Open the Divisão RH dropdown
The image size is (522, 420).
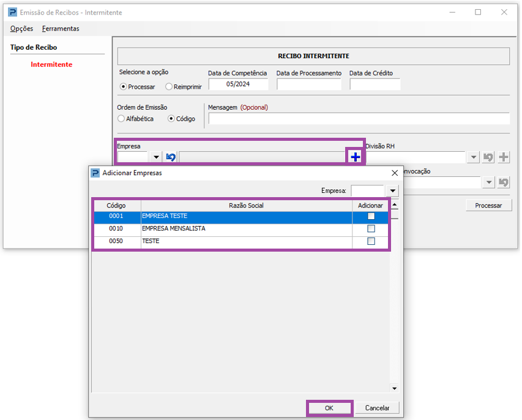473,157
